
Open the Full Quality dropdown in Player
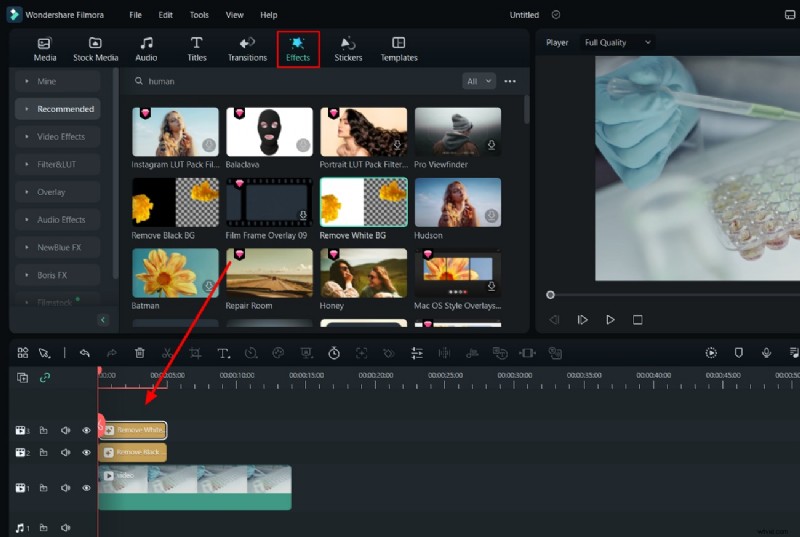pyautogui.click(x=618, y=43)
